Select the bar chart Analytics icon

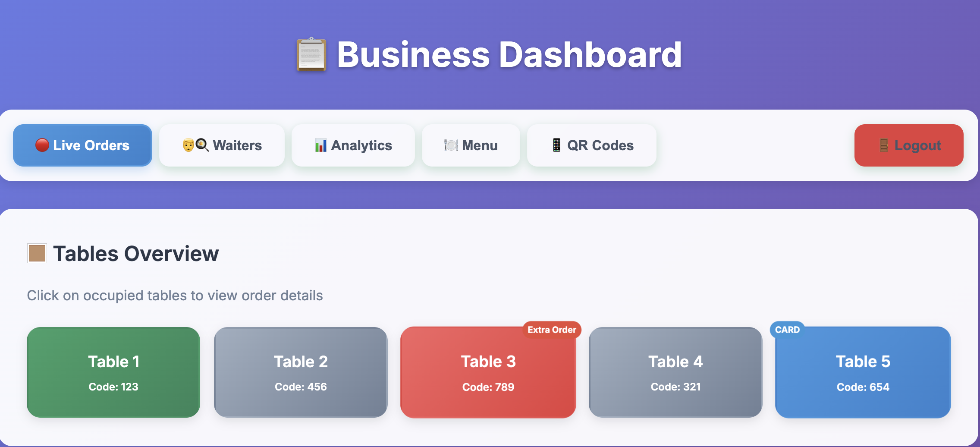tap(321, 145)
